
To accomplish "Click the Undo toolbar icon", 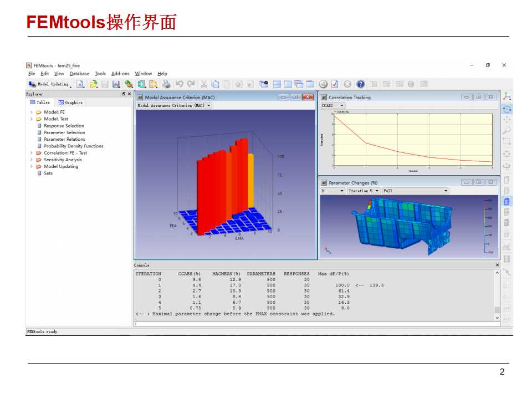I will (180, 84).
